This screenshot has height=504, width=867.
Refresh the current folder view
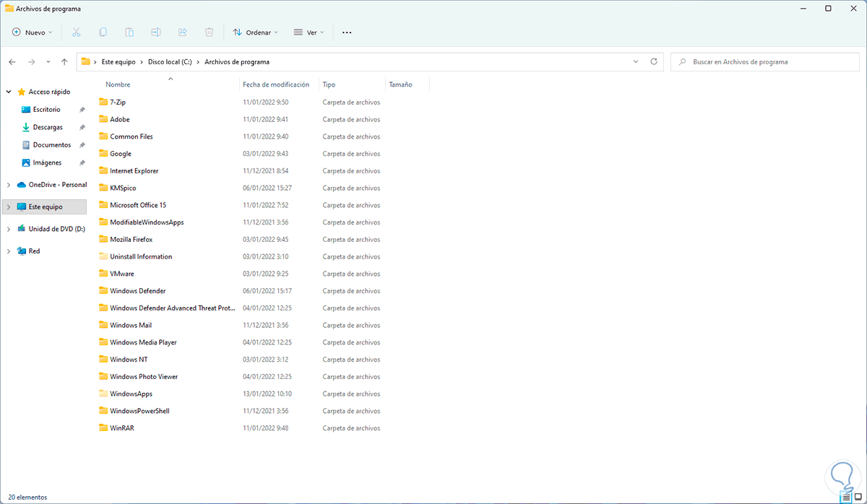(654, 62)
